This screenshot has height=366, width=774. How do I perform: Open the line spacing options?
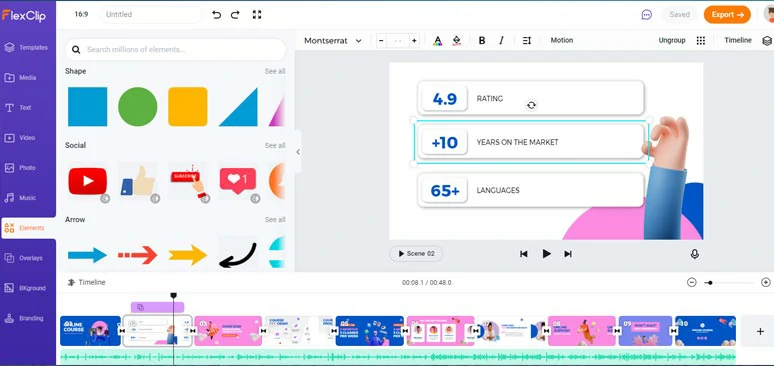[x=527, y=41]
